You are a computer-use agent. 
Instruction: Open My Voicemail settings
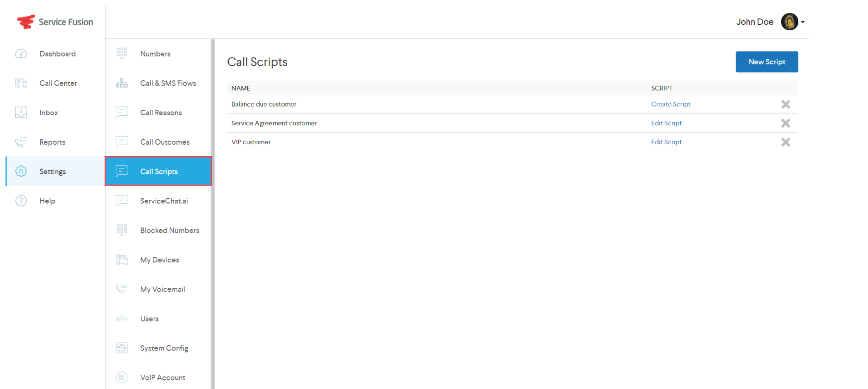(158, 289)
